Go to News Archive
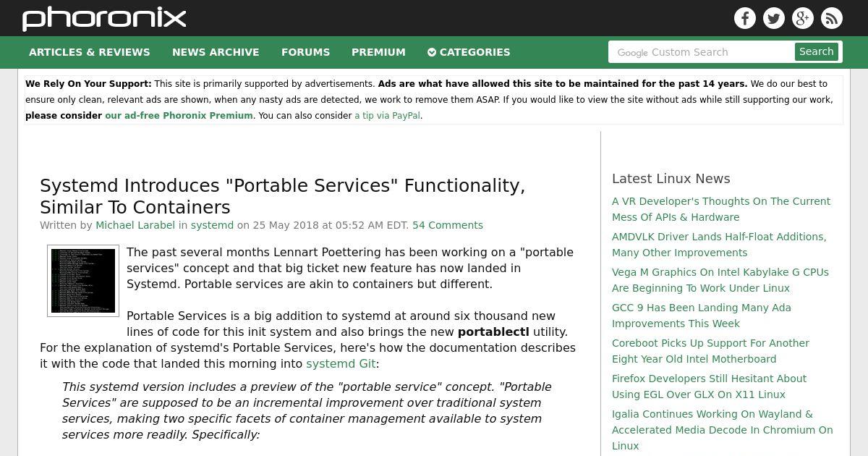This screenshot has height=456, width=868. (216, 52)
